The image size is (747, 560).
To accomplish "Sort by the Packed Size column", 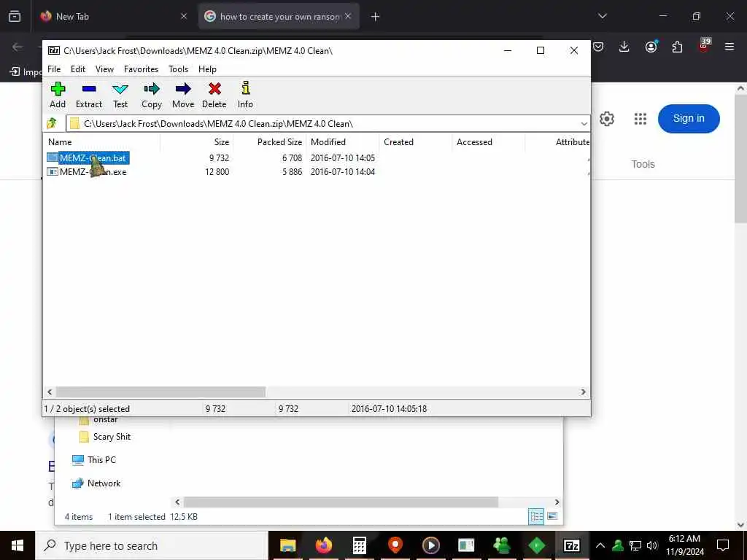I will tap(270, 142).
